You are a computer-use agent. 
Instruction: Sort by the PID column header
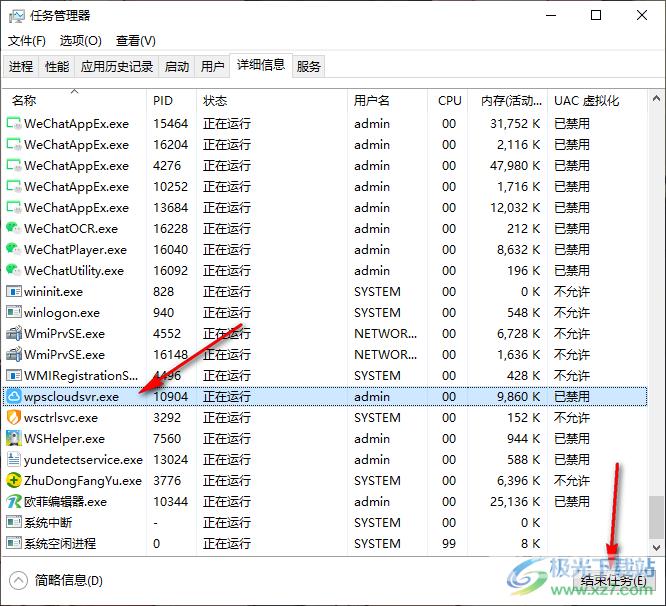pyautogui.click(x=172, y=101)
